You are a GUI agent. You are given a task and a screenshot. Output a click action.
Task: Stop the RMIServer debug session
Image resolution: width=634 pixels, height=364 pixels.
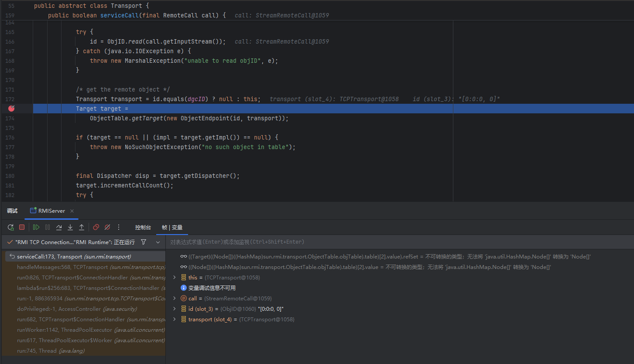pyautogui.click(x=22, y=227)
